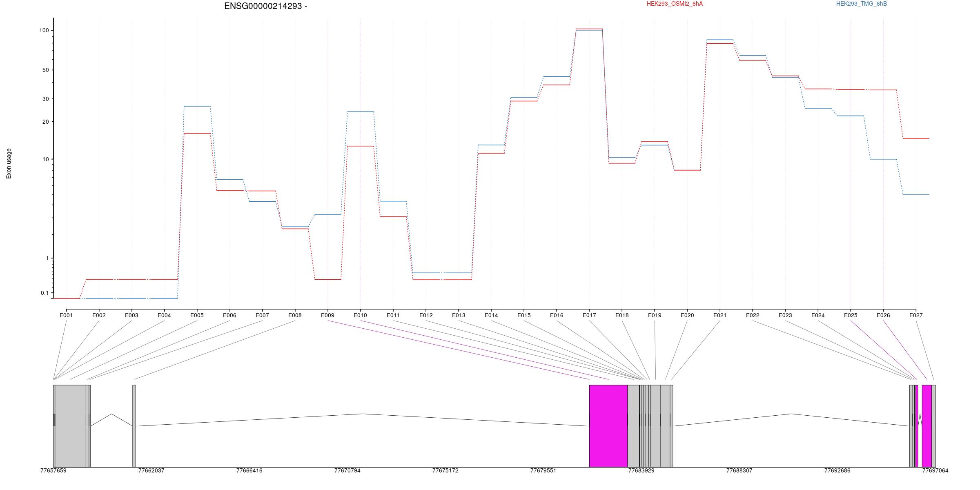Click the E025 exon label

tap(851, 315)
